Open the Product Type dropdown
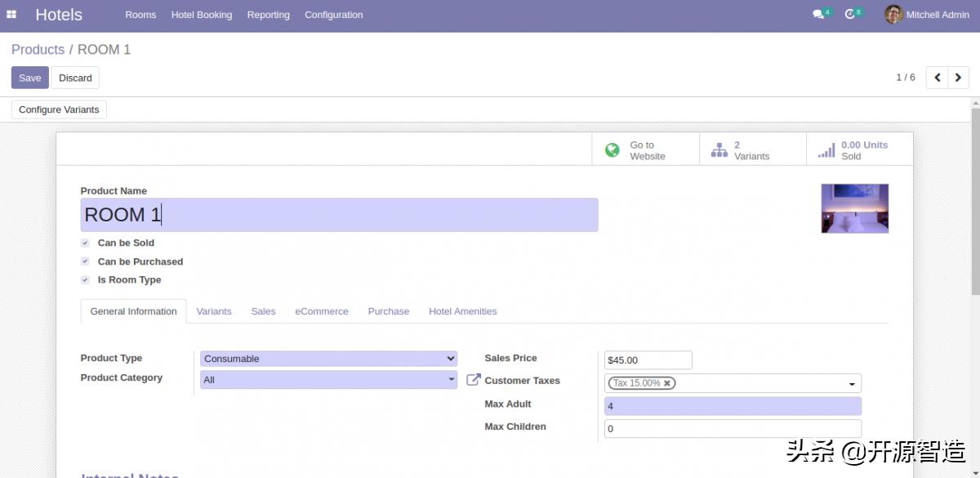Image resolution: width=980 pixels, height=478 pixels. 328,359
